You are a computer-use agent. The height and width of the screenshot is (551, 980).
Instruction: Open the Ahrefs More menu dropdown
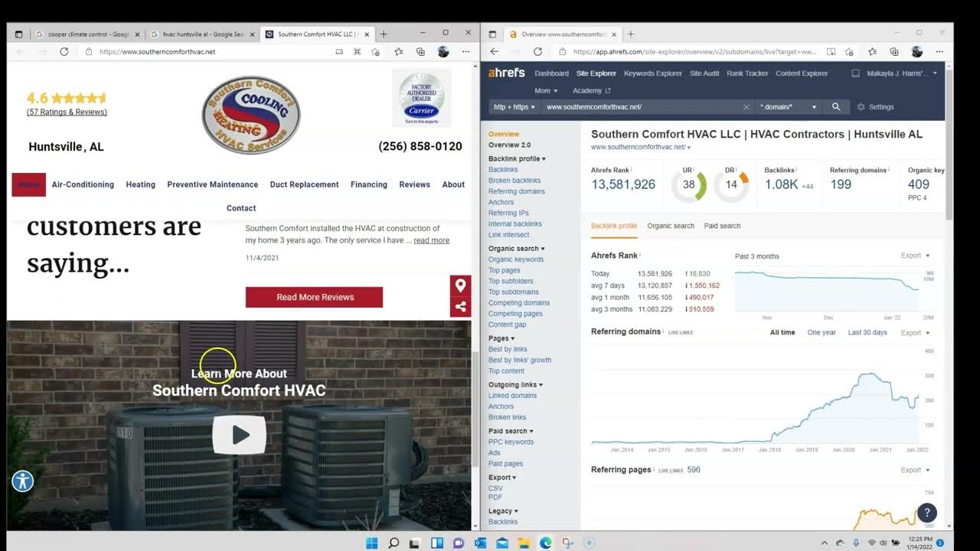[x=545, y=90]
